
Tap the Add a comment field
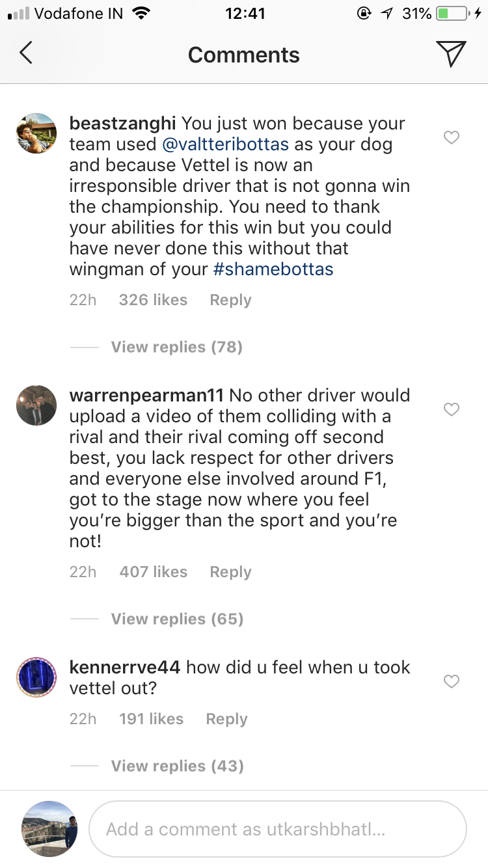[x=277, y=829]
